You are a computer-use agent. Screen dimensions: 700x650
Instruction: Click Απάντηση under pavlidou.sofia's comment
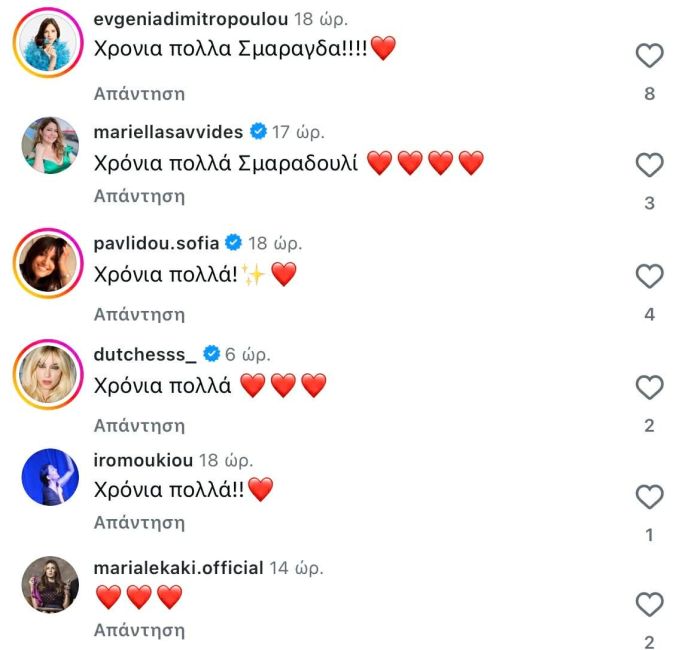click(139, 314)
